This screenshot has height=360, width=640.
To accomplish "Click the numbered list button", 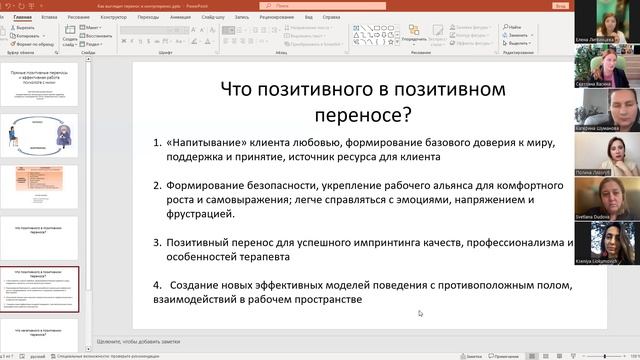I will click(240, 30).
